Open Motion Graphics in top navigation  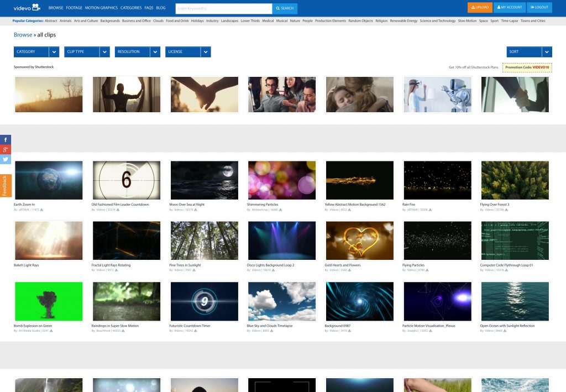[101, 8]
